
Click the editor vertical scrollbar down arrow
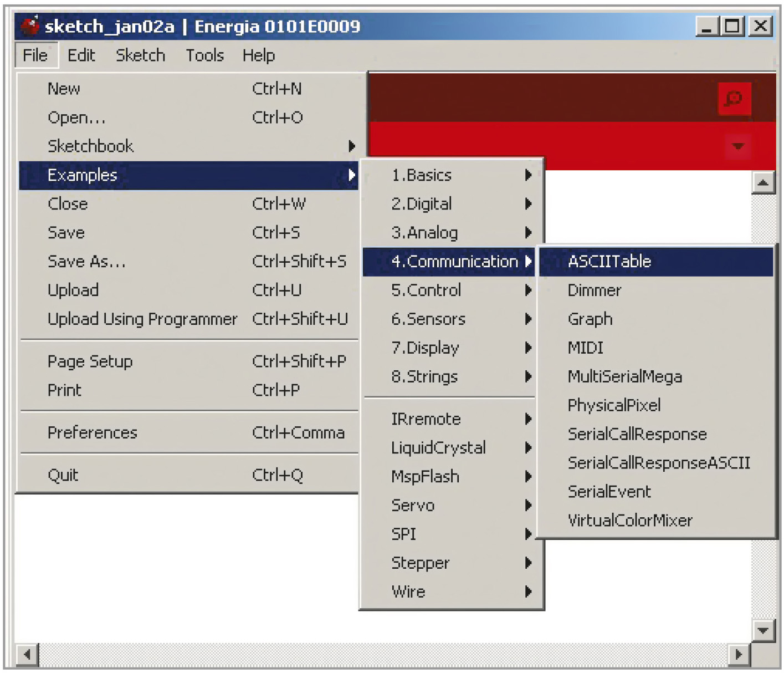click(763, 630)
